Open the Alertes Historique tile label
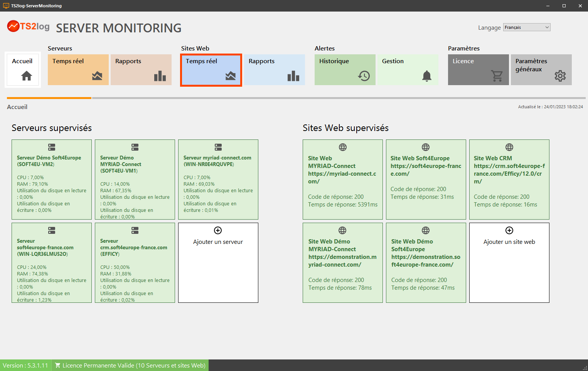 tap(334, 61)
